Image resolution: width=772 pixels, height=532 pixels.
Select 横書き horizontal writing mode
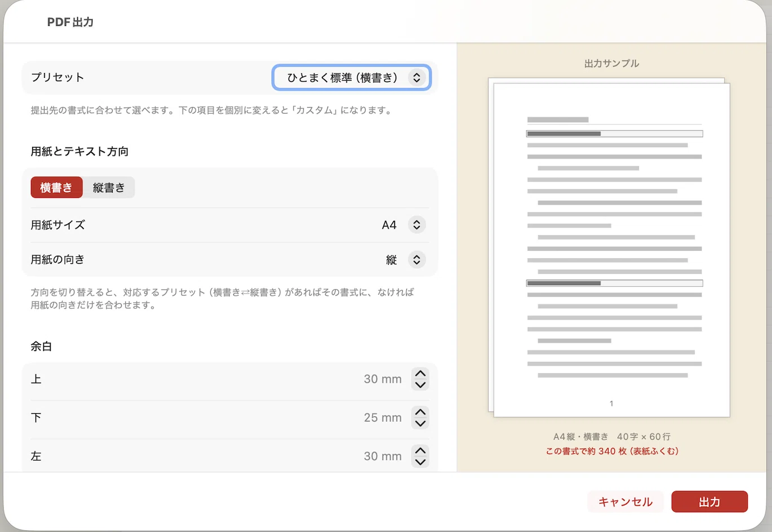tap(56, 187)
